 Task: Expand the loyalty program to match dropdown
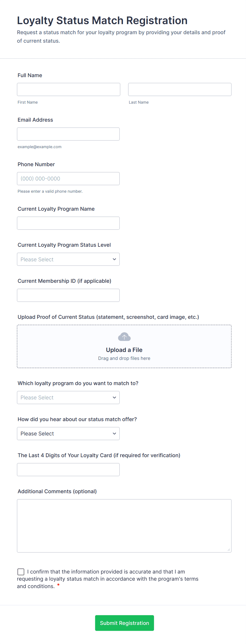click(68, 398)
